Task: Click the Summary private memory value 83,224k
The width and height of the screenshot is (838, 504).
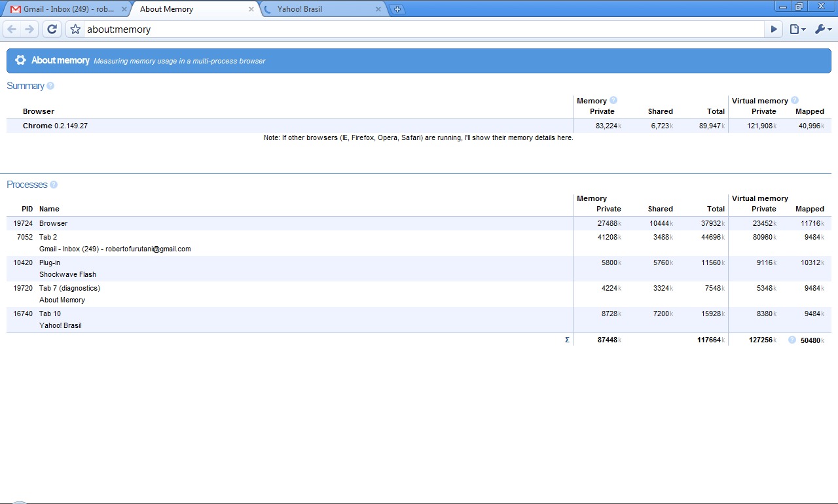Action: pyautogui.click(x=609, y=126)
